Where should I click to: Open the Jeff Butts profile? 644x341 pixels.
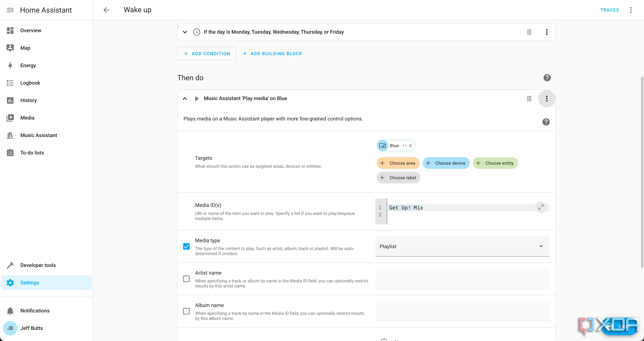[x=31, y=328]
